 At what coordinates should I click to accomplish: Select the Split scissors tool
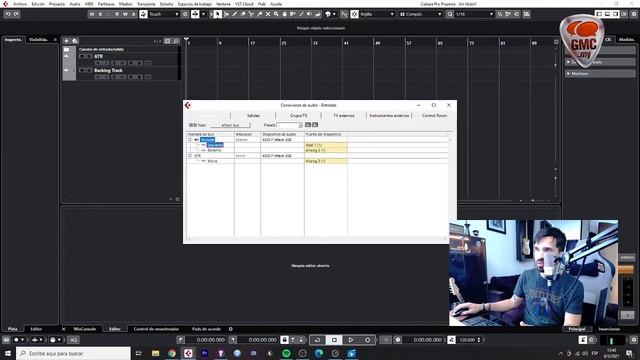click(251, 14)
